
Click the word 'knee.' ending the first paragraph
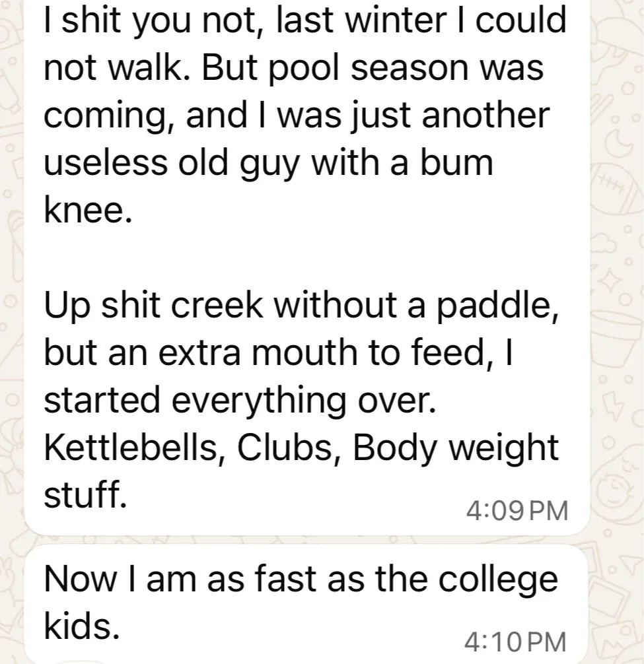click(x=89, y=210)
